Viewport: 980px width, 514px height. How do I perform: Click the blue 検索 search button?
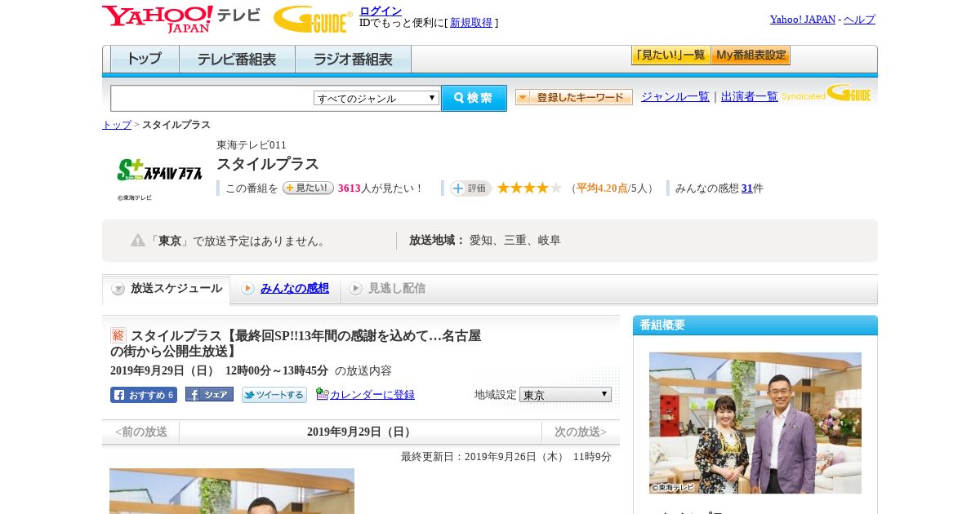coord(474,98)
